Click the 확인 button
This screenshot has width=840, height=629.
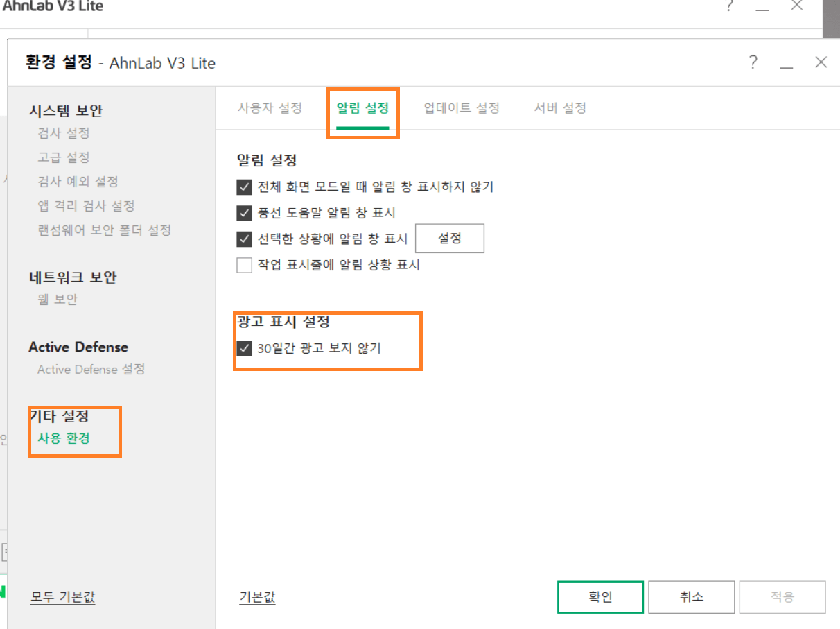(600, 597)
